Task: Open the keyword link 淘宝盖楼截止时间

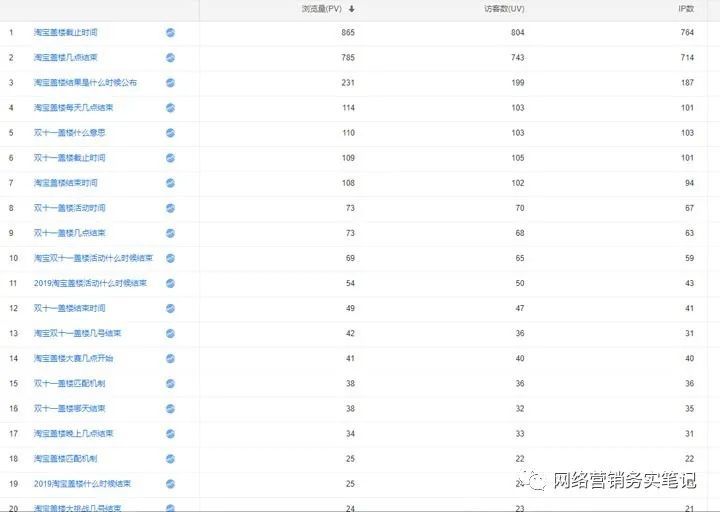Action: click(x=66, y=33)
